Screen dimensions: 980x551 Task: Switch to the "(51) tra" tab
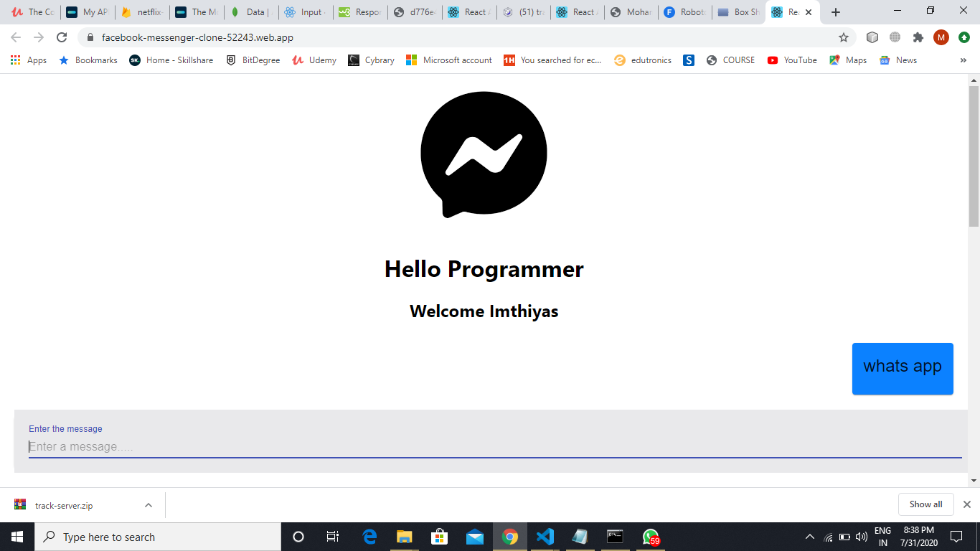pos(523,12)
